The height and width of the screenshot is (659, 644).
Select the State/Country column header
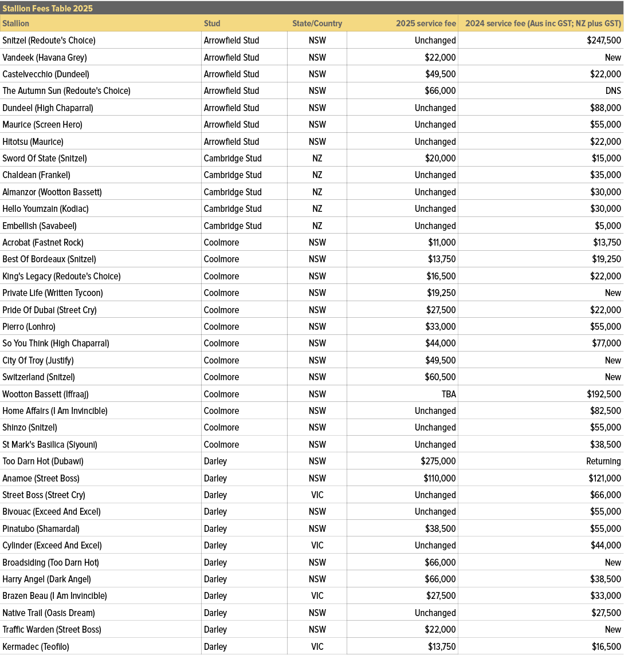click(x=317, y=23)
